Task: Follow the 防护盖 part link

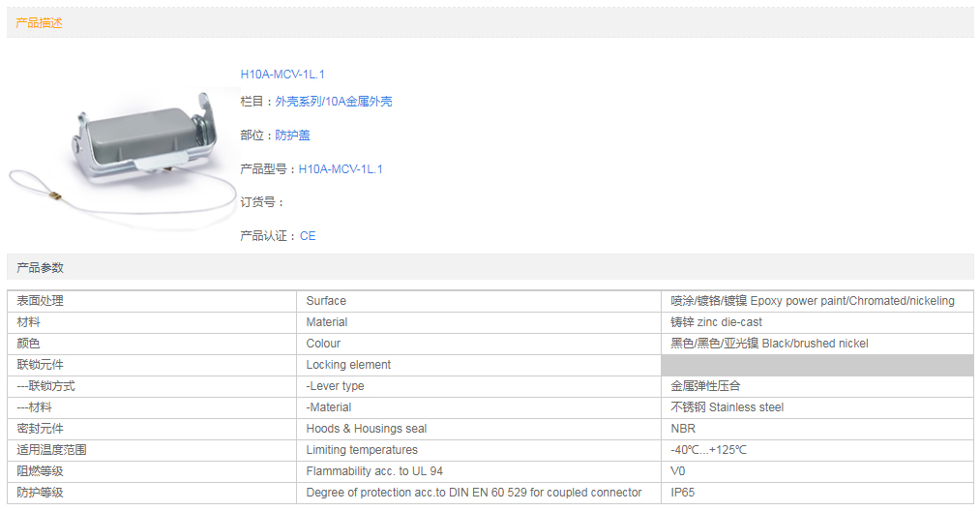Action: click(x=292, y=135)
